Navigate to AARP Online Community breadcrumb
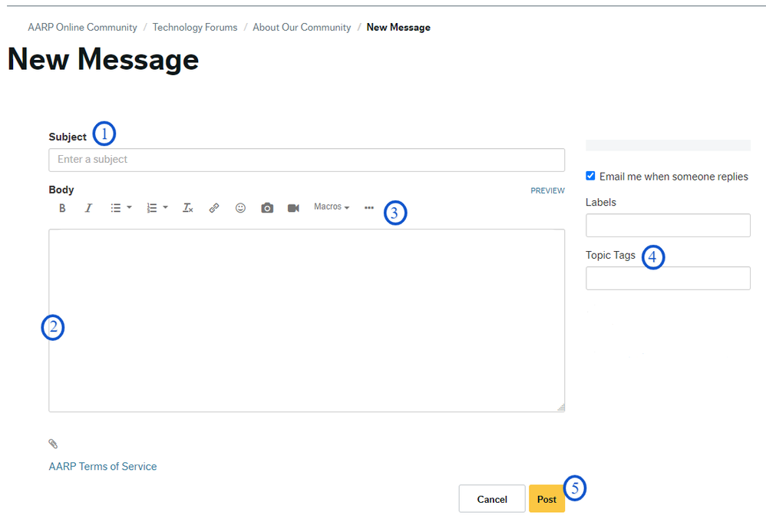Image resolution: width=766 pixels, height=532 pixels. tap(82, 28)
